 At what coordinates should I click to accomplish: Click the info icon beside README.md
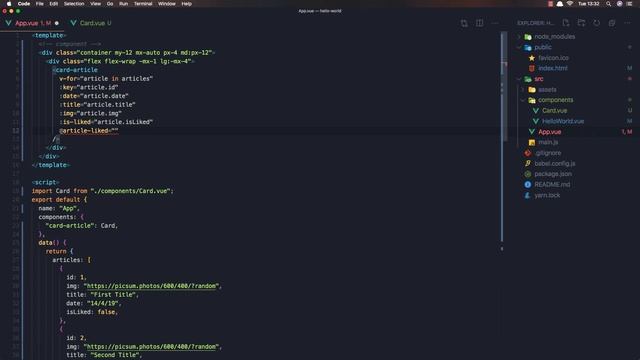click(x=528, y=184)
